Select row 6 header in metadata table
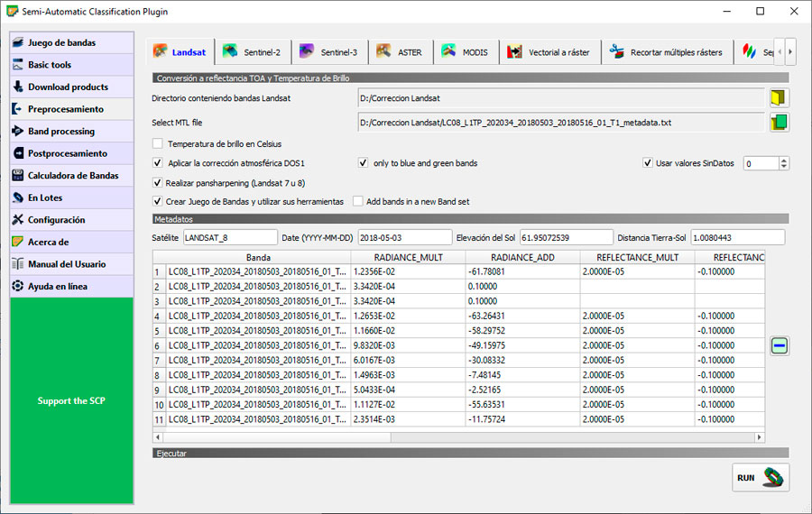 pos(159,345)
